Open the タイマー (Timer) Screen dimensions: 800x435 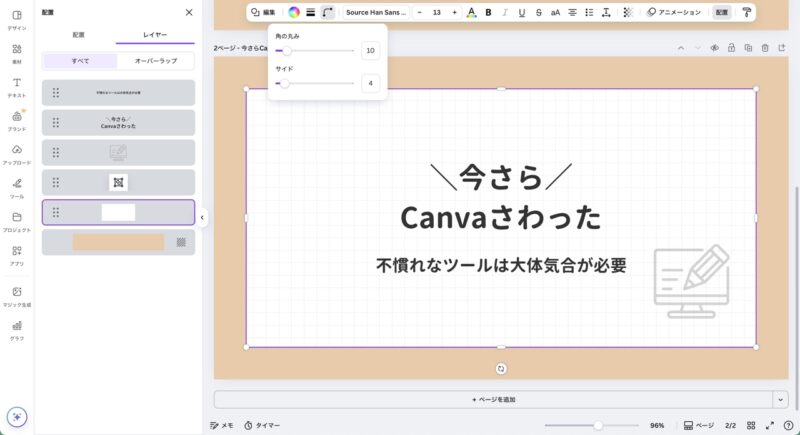262,425
